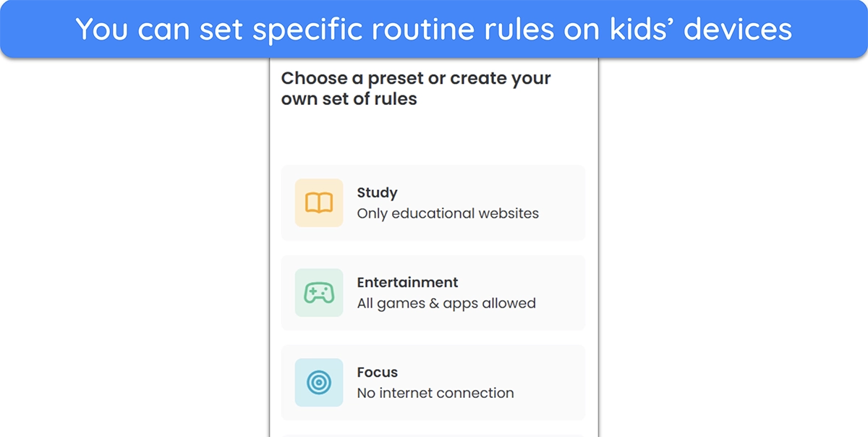This screenshot has height=437, width=868.
Task: Click 'All games & apps allowed' text
Action: click(x=446, y=303)
